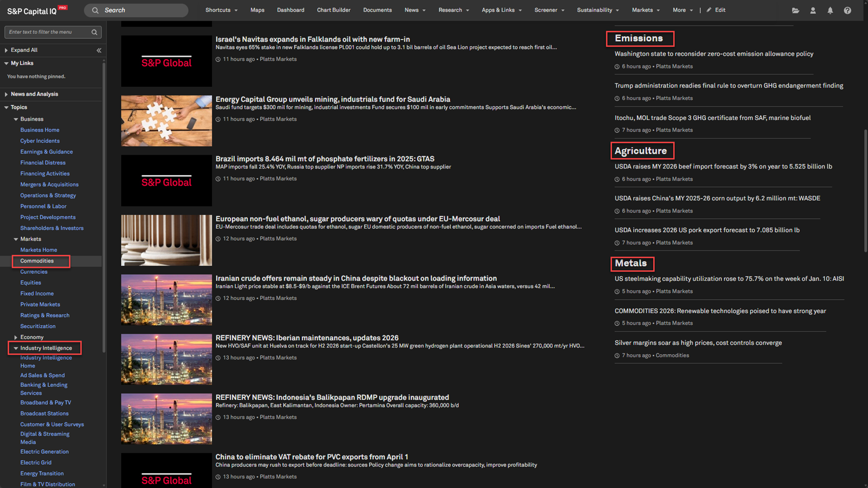Screen dimensions: 868x488
Task: Open REFINERY NEWS Iberian maintenances article
Action: [x=307, y=338]
